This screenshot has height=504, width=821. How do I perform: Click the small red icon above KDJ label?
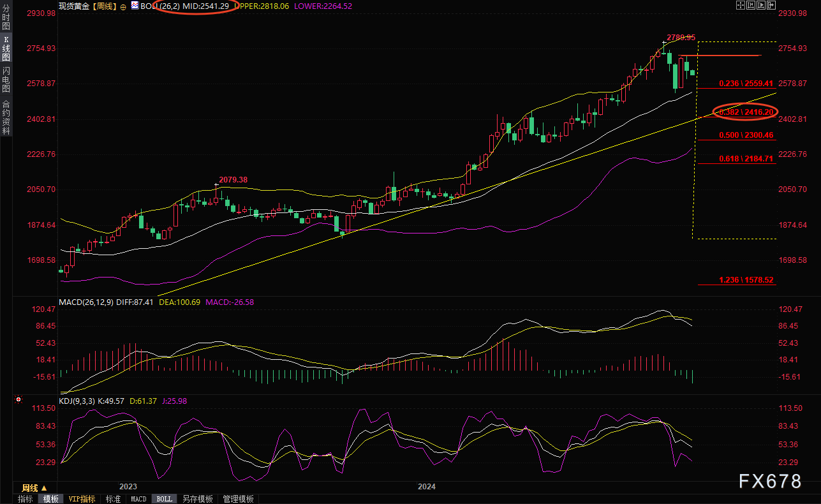click(18, 400)
